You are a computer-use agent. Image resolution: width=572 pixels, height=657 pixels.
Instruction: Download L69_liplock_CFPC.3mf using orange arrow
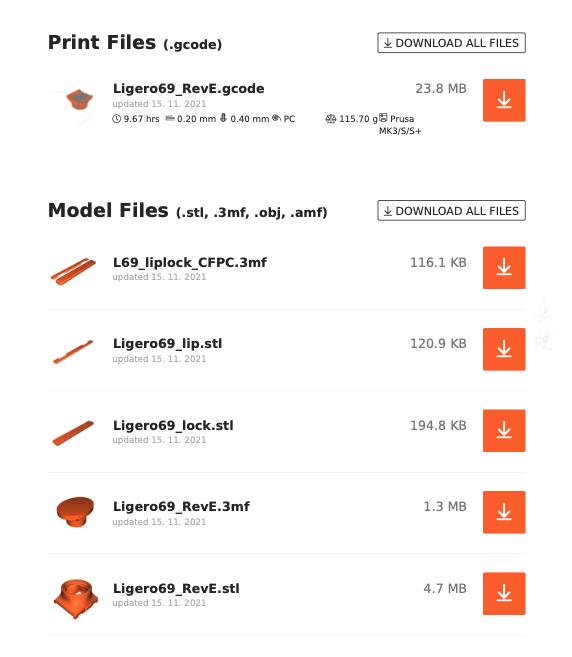click(x=504, y=267)
